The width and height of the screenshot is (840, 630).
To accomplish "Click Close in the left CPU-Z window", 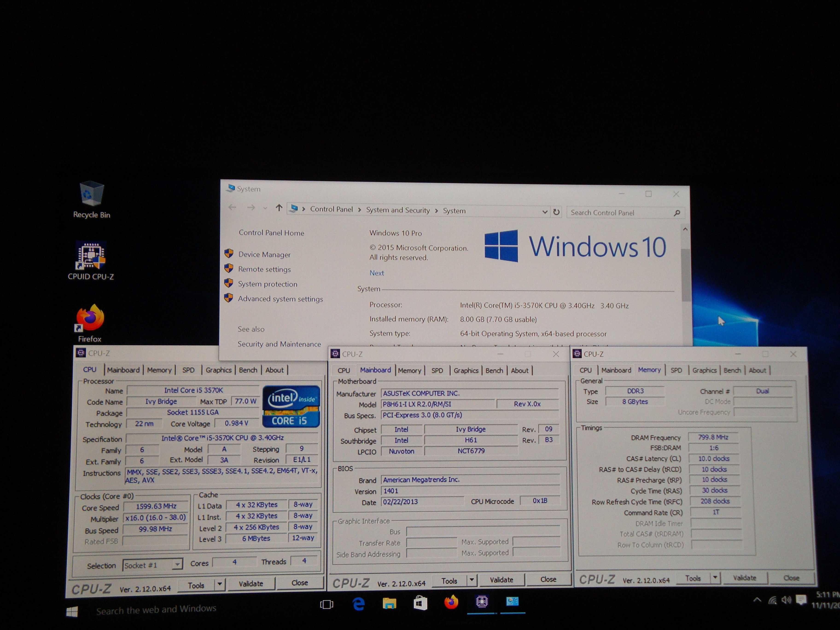I will point(300,583).
